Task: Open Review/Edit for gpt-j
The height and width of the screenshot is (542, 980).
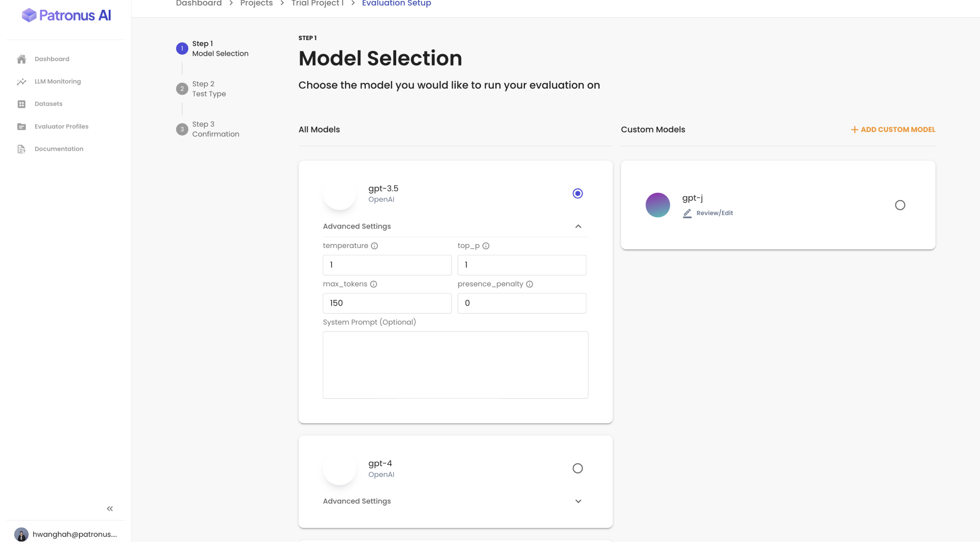Action: tap(714, 213)
